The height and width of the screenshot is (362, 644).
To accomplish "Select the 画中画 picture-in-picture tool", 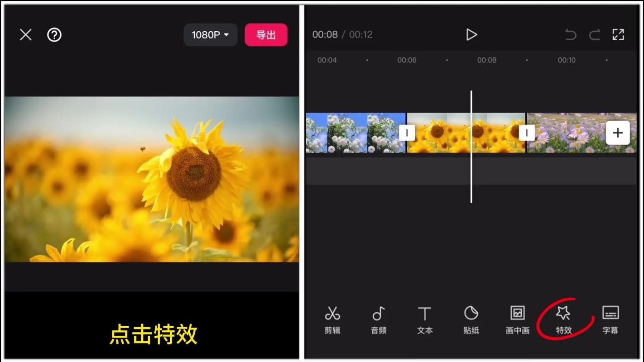I will 517,319.
